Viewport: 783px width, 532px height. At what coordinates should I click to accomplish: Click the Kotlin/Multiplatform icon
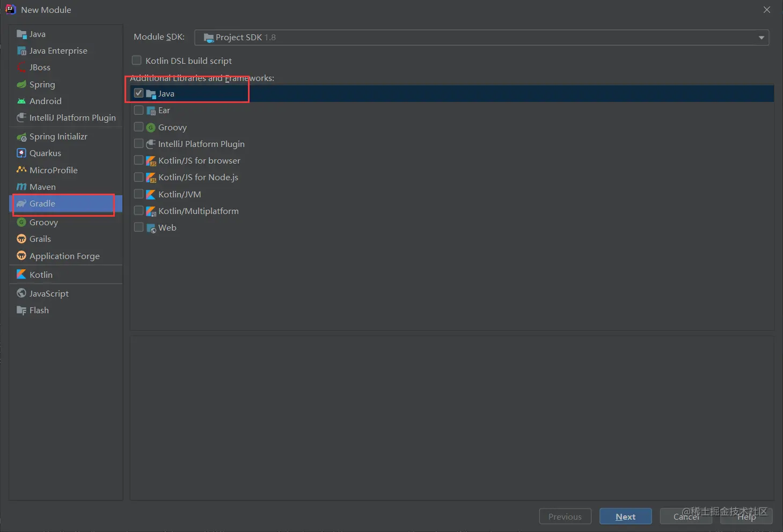(x=151, y=211)
